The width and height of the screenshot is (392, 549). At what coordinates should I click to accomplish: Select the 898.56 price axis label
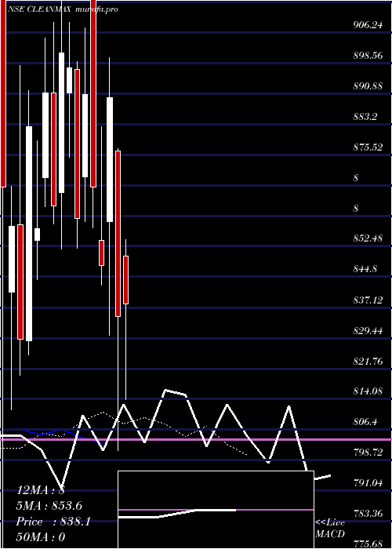tap(368, 56)
